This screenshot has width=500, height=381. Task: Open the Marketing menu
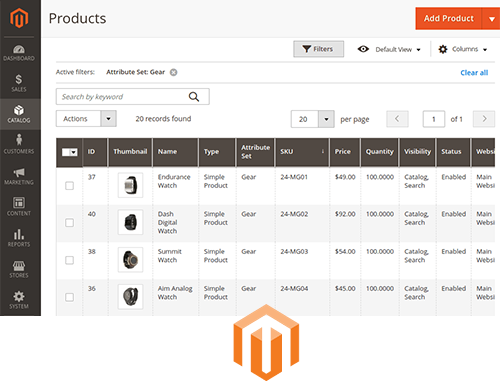19,177
